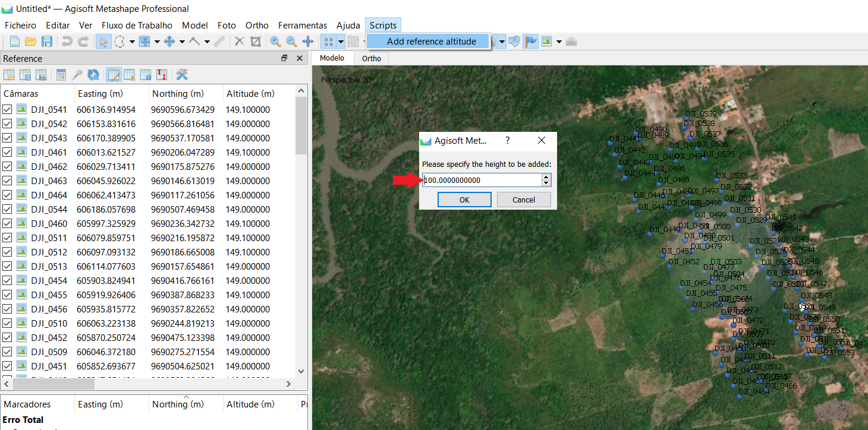
Task: Show the point cloud dots view
Action: (328, 42)
